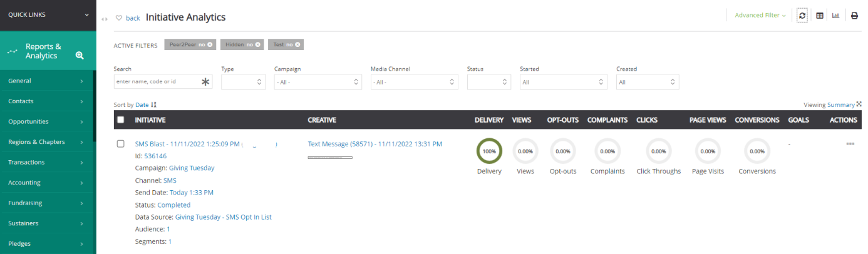Open the Giving Tuesday campaign link
The width and height of the screenshot is (868, 254).
pyautogui.click(x=192, y=168)
